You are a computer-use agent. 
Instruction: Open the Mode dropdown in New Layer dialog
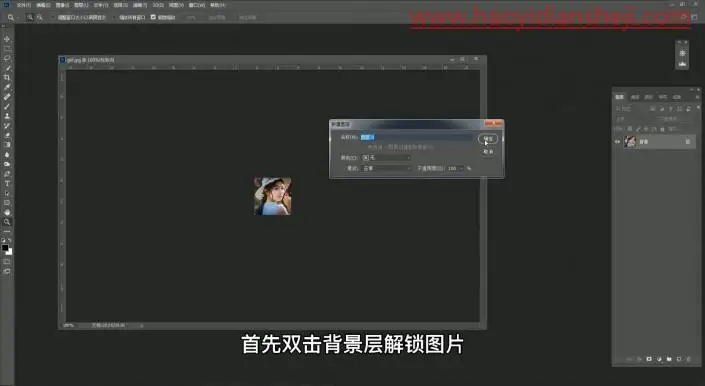point(386,168)
